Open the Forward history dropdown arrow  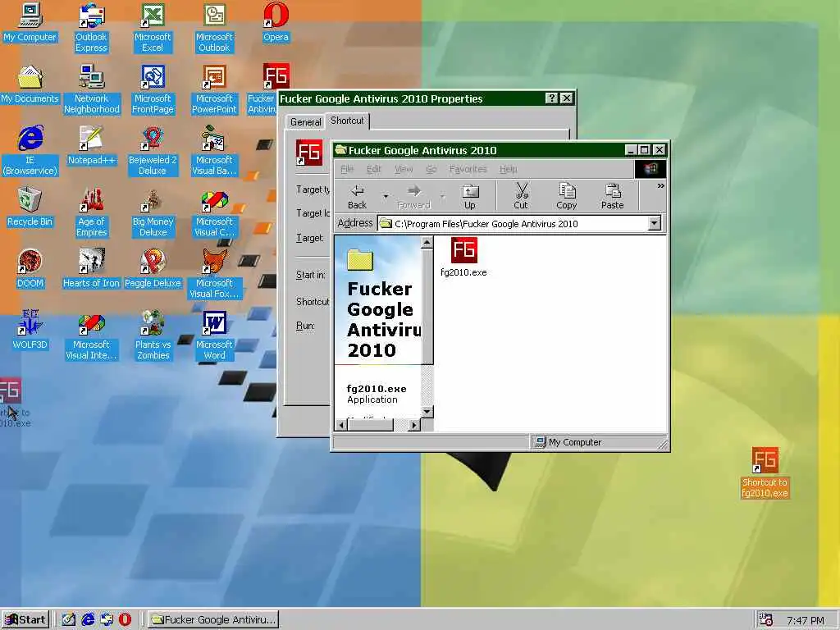point(442,197)
